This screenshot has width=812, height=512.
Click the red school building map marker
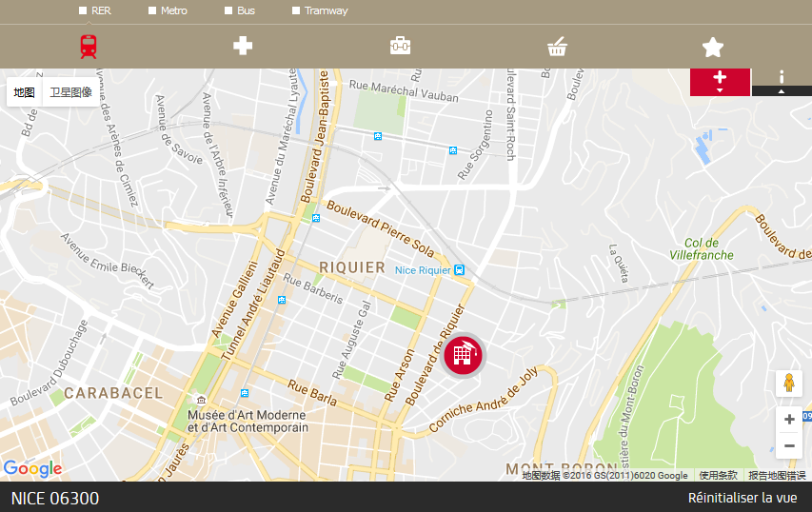coord(463,355)
